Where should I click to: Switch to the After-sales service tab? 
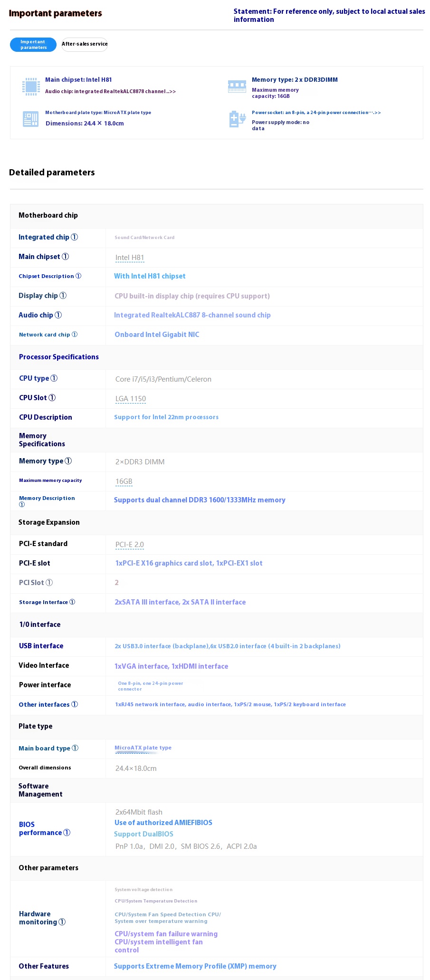tap(85, 44)
